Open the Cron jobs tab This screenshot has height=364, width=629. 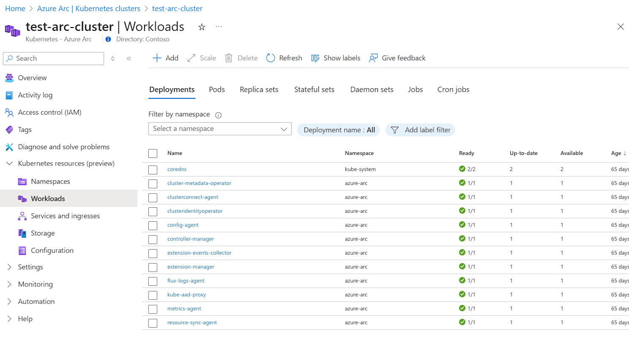(453, 90)
